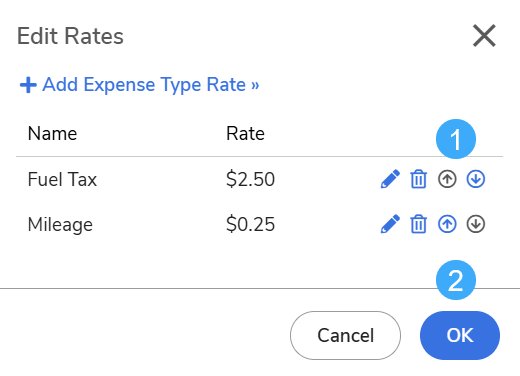Screen dimensions: 520x376
Task: Close the Edit Rates dialog
Action: [x=484, y=36]
